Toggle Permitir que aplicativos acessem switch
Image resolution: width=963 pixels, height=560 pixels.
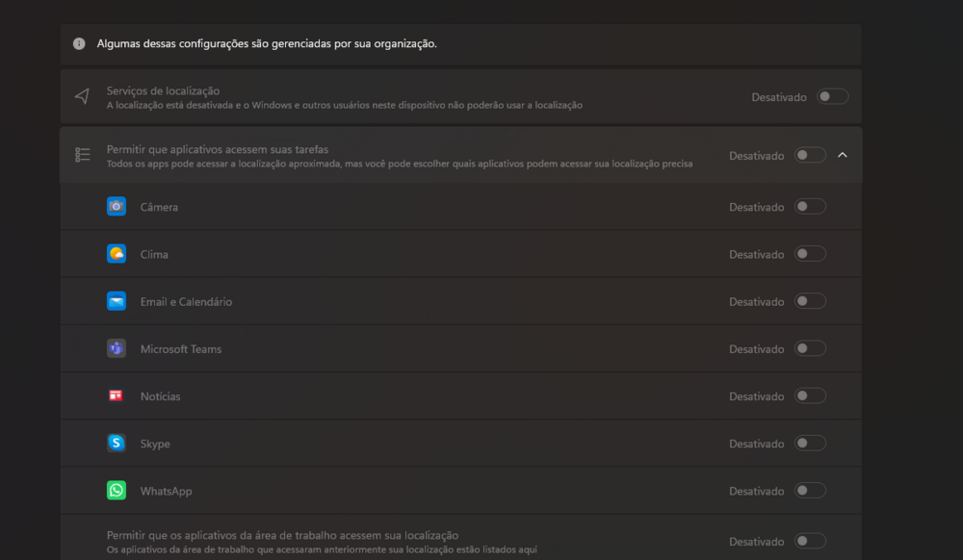pos(810,155)
